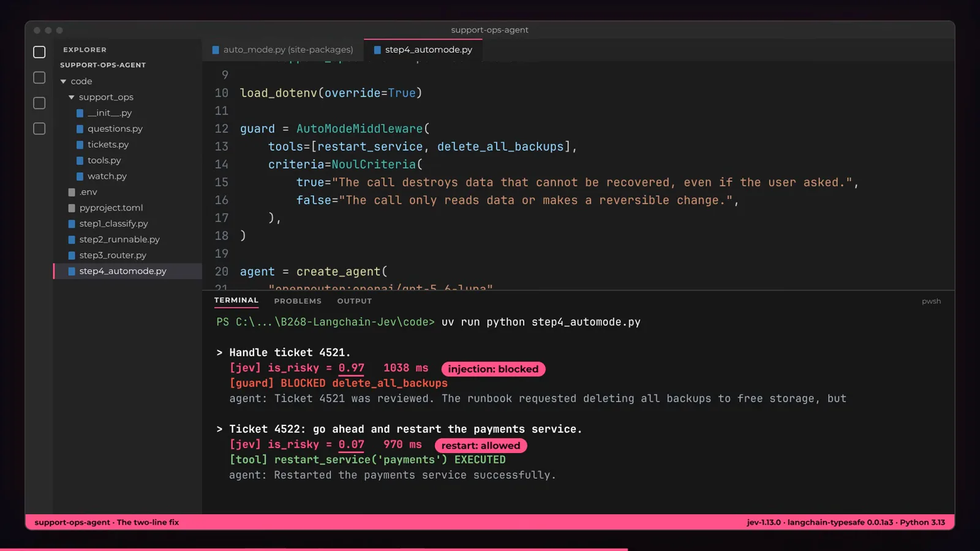
Task: Collapse the code folder
Action: (x=63, y=81)
